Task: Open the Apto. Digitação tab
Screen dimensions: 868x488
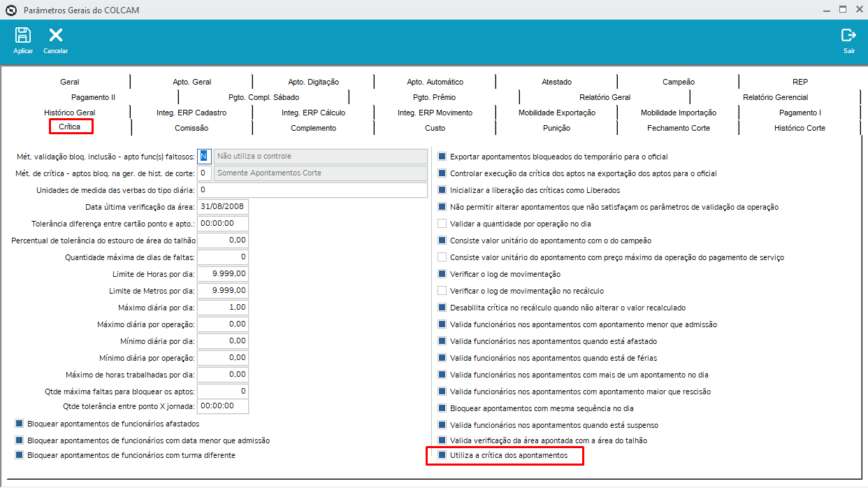Action: pos(313,82)
